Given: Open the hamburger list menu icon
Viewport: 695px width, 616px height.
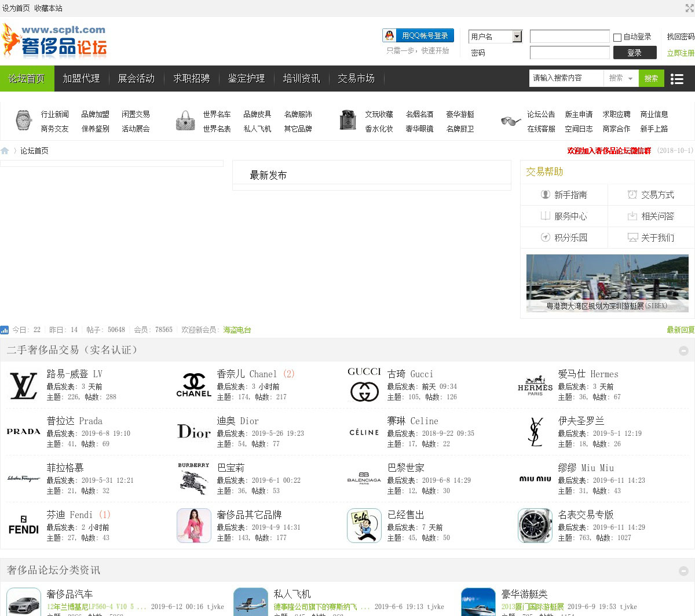Looking at the screenshot, I should pyautogui.click(x=676, y=79).
